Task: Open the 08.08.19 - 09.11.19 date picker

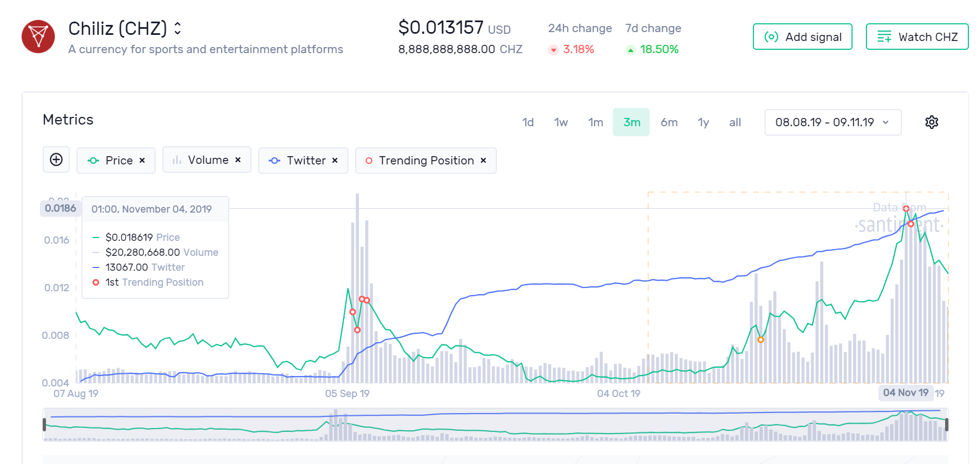Action: point(833,122)
